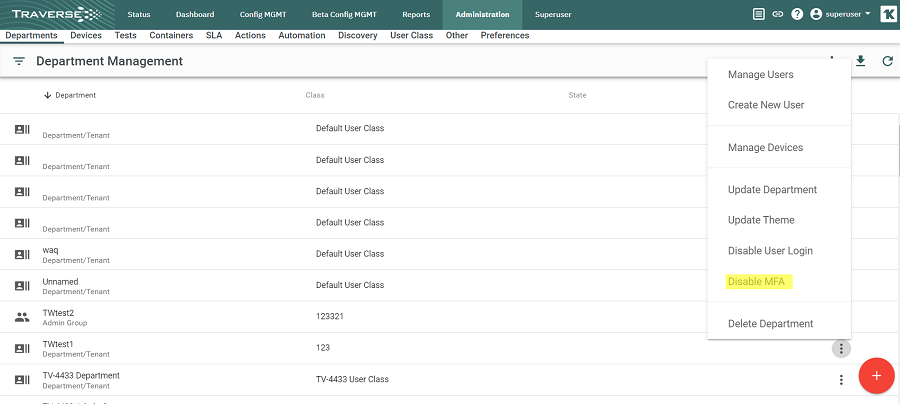Viewport: 900px width, 404px height.
Task: Open the User Class sub-tab
Action: click(412, 36)
